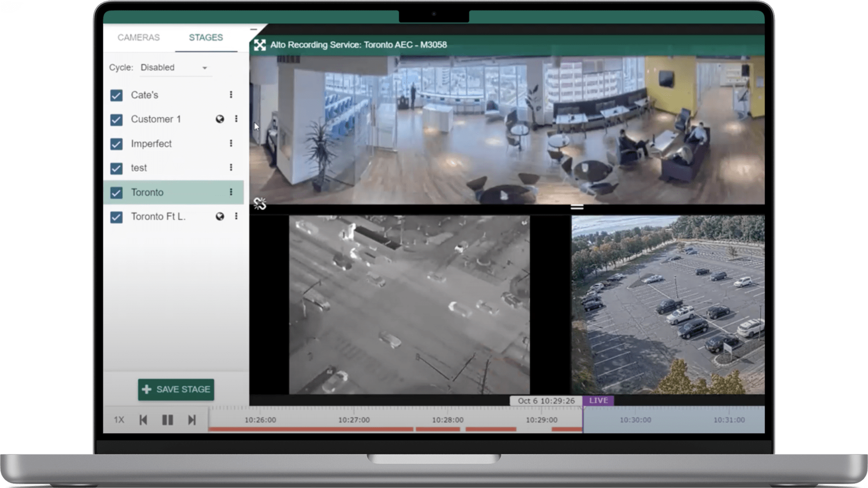Viewport: 868px width, 488px height.
Task: Select the Imperfect stage name
Action: point(151,144)
